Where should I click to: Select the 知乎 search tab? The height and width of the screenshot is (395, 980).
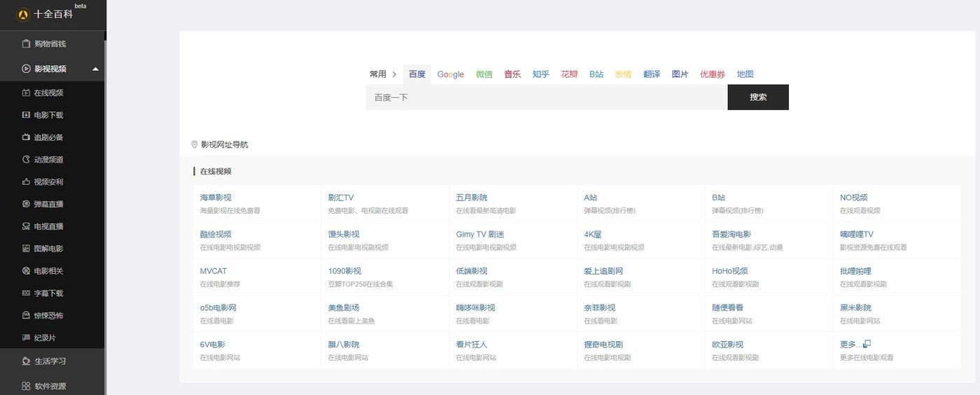(540, 74)
